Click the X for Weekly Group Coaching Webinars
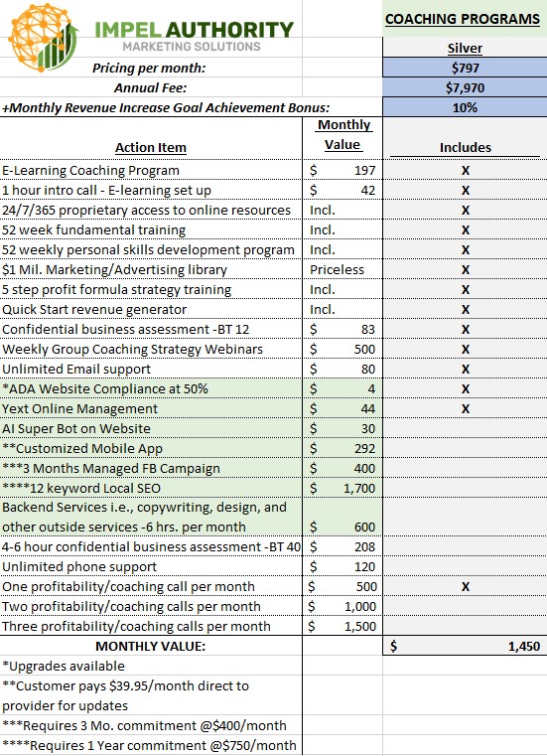The image size is (547, 756). coord(465,350)
